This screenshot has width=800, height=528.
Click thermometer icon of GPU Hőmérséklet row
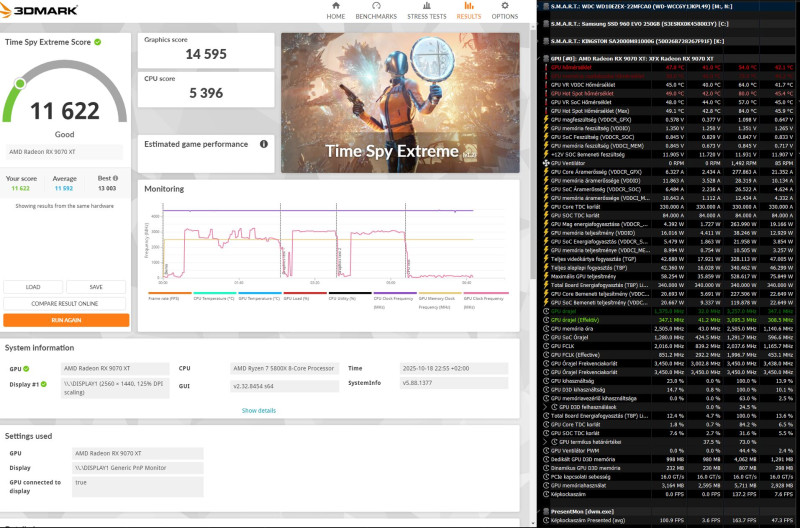(546, 67)
